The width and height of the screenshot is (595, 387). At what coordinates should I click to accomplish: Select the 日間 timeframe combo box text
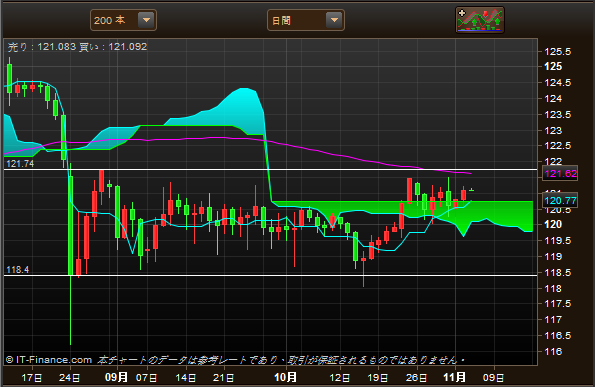[x=281, y=20]
